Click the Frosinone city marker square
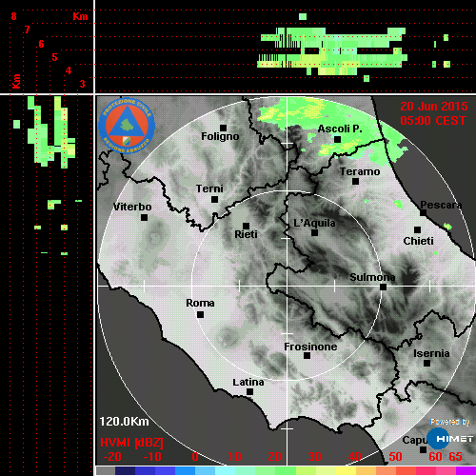This screenshot has width=476, height=476. pos(307,356)
